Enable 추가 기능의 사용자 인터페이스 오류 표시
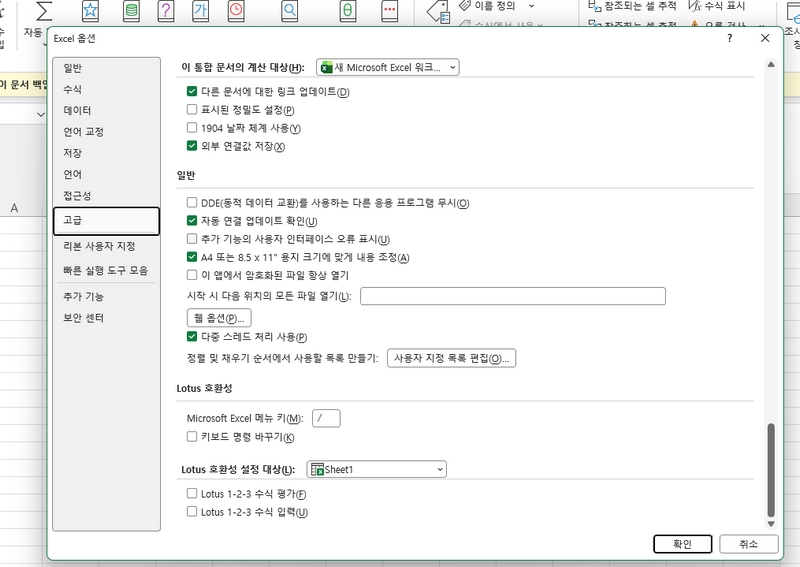The image size is (800, 567). pos(192,239)
